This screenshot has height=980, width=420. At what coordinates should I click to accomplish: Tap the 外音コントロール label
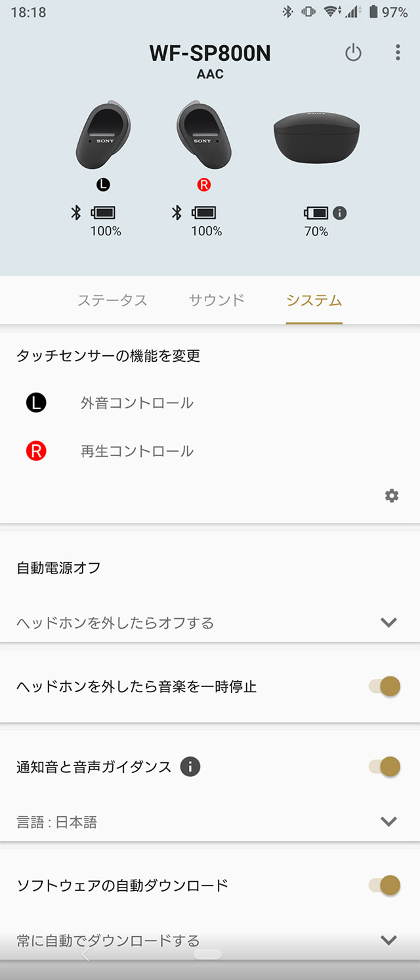tap(137, 402)
